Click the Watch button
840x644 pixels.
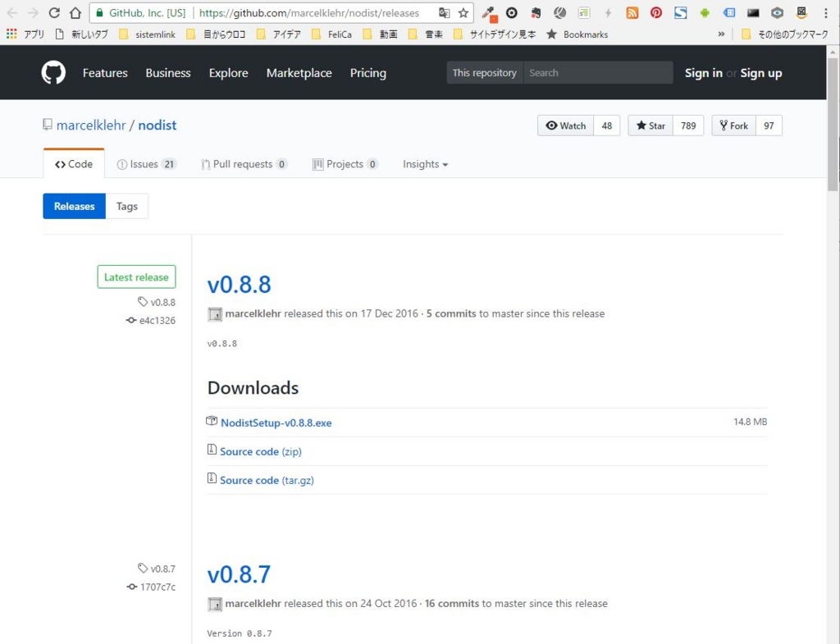(x=566, y=126)
